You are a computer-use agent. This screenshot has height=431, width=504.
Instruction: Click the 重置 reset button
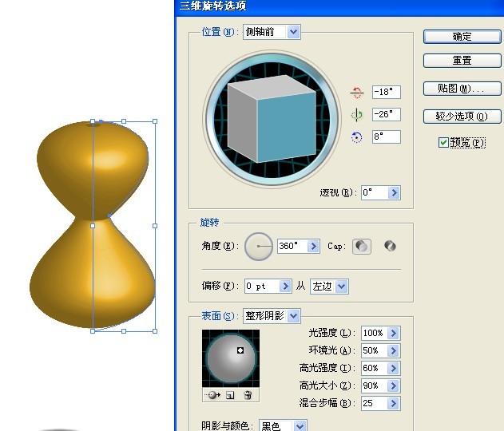[x=462, y=61]
